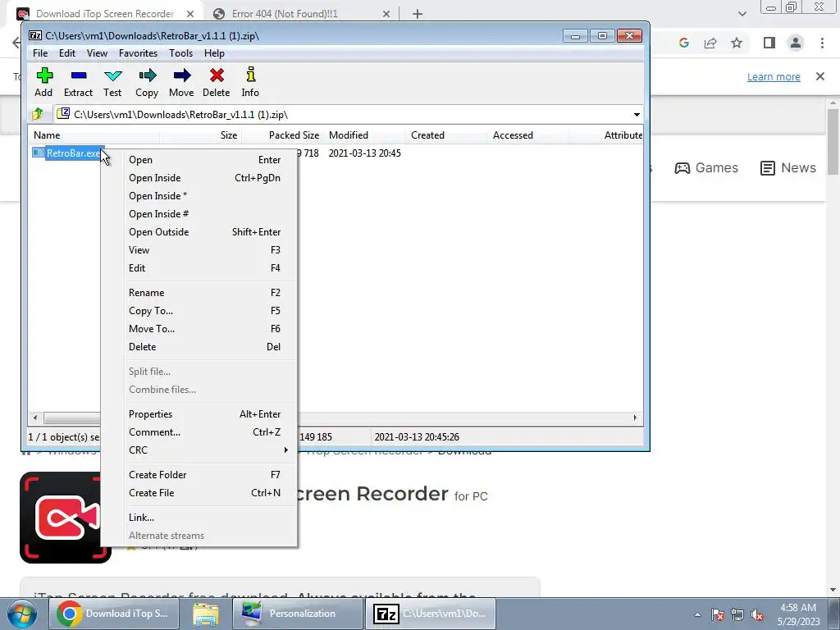The width and height of the screenshot is (840, 630).
Task: Expand the 7-Zip address path dropdown
Action: [x=637, y=115]
